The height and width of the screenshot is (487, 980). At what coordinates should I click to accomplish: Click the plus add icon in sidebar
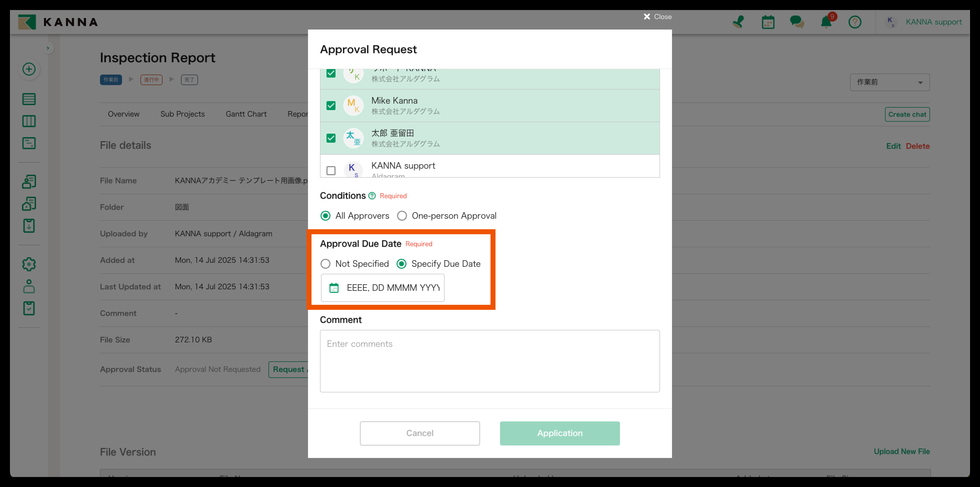coord(29,69)
